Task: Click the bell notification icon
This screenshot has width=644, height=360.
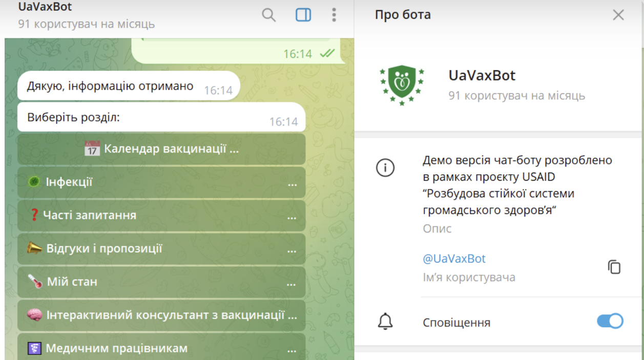Action: pos(385,322)
